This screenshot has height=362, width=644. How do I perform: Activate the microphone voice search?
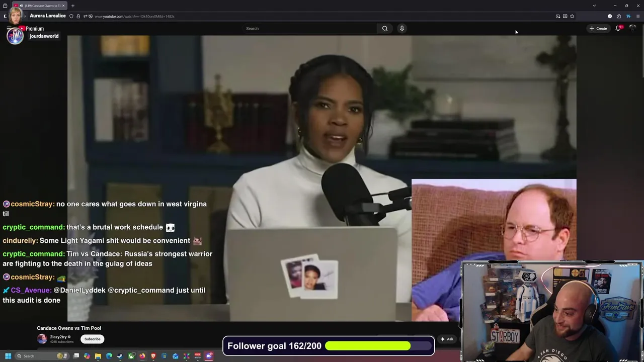[x=402, y=29]
